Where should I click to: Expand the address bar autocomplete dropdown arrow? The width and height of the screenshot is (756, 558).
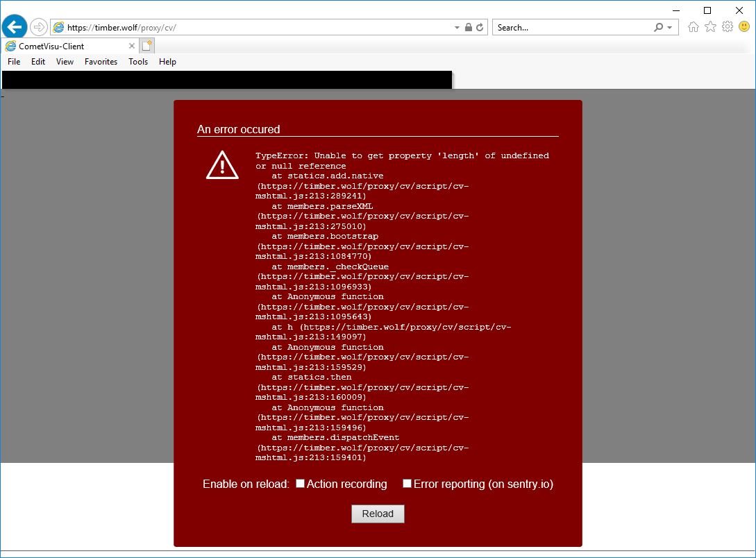tap(457, 28)
